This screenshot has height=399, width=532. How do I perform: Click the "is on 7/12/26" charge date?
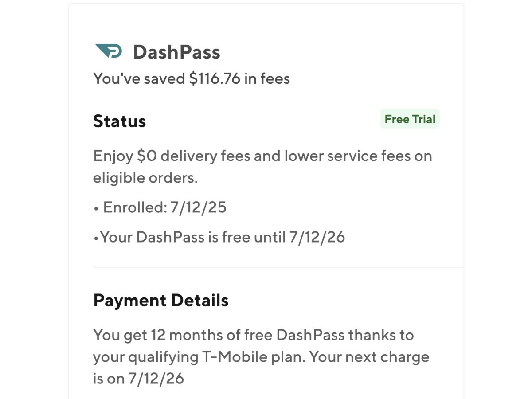pos(138,379)
